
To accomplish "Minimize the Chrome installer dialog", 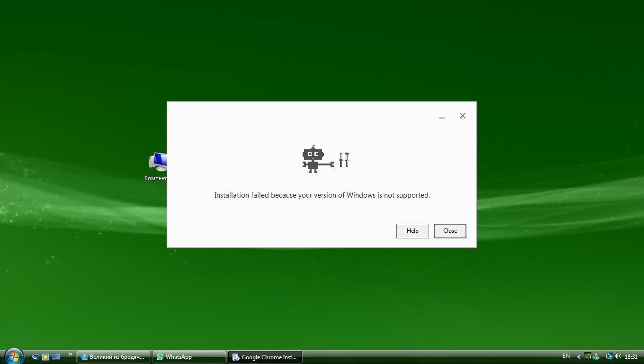I will [442, 116].
